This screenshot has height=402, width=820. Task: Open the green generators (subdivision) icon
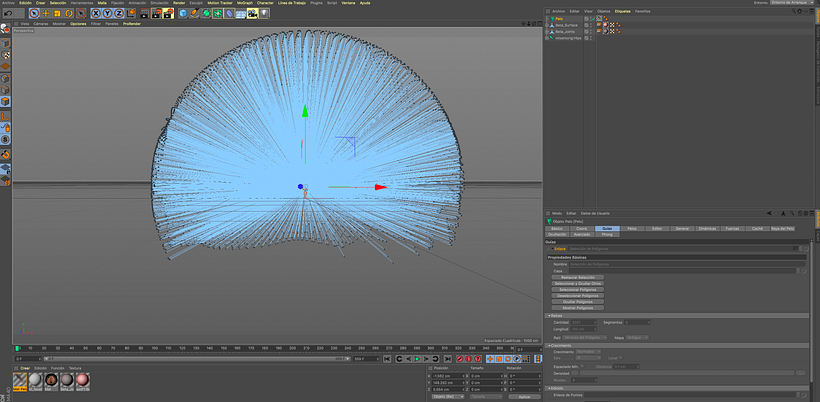coord(206,13)
